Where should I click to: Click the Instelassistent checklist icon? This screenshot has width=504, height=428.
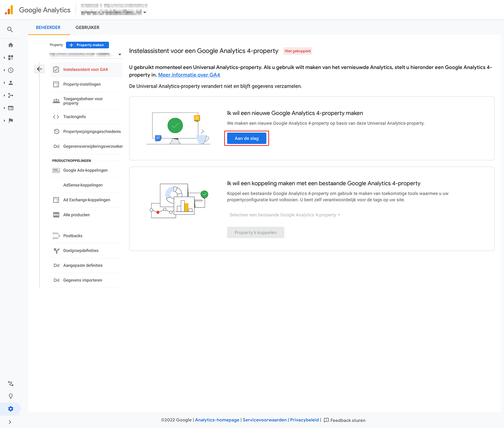click(x=56, y=70)
